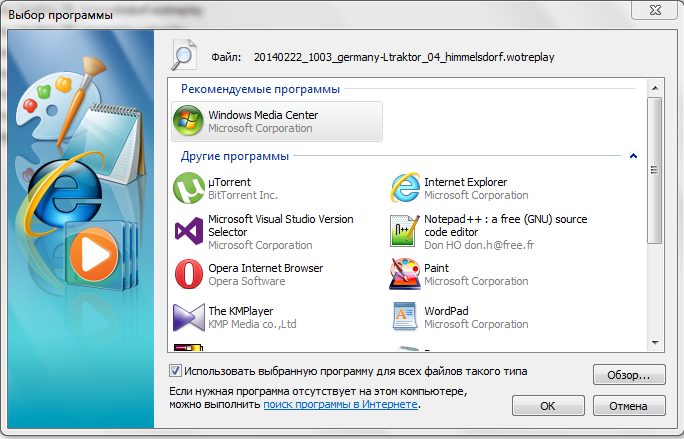Pick the Paint program icon
The height and width of the screenshot is (439, 684).
pos(404,274)
